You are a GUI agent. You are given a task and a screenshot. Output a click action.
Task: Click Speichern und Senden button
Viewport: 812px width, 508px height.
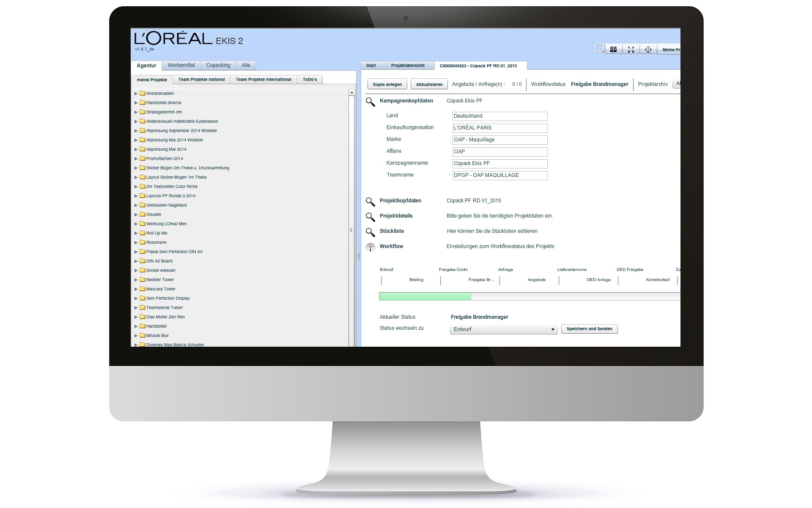[x=590, y=329]
